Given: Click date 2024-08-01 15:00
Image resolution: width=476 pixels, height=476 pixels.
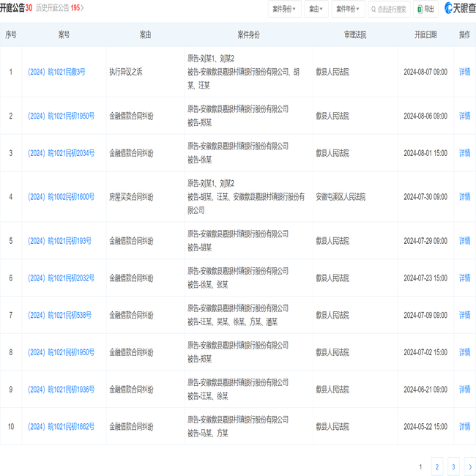Looking at the screenshot, I should click(425, 153).
